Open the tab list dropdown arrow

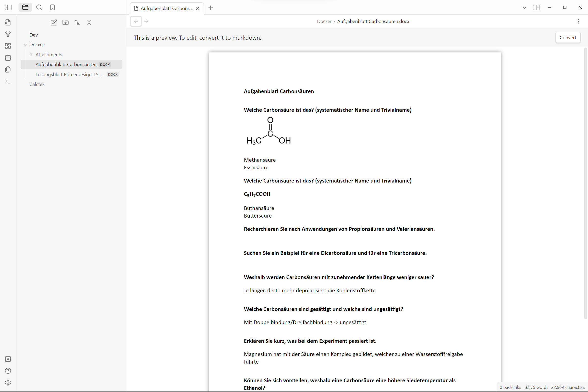click(524, 8)
